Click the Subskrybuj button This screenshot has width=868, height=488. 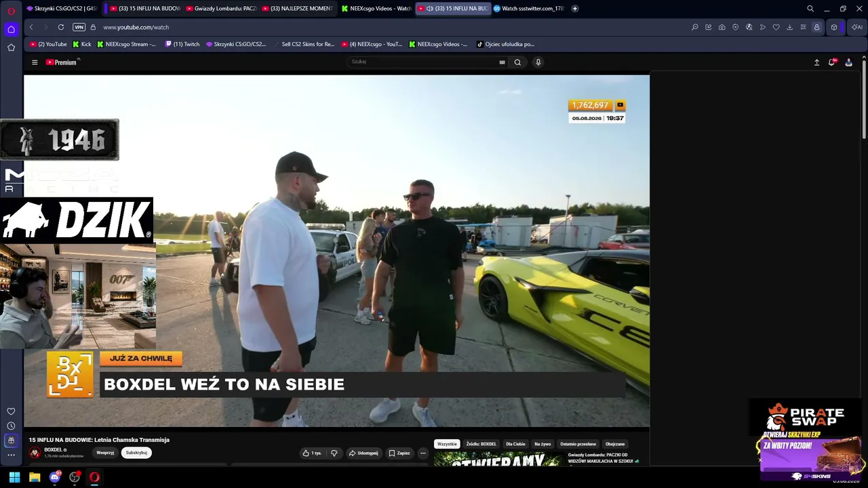[x=136, y=453]
